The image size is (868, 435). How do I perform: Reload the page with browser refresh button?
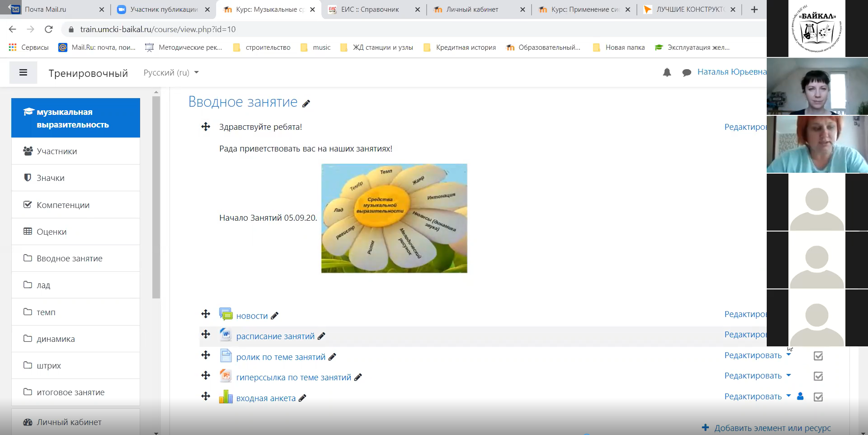[49, 29]
